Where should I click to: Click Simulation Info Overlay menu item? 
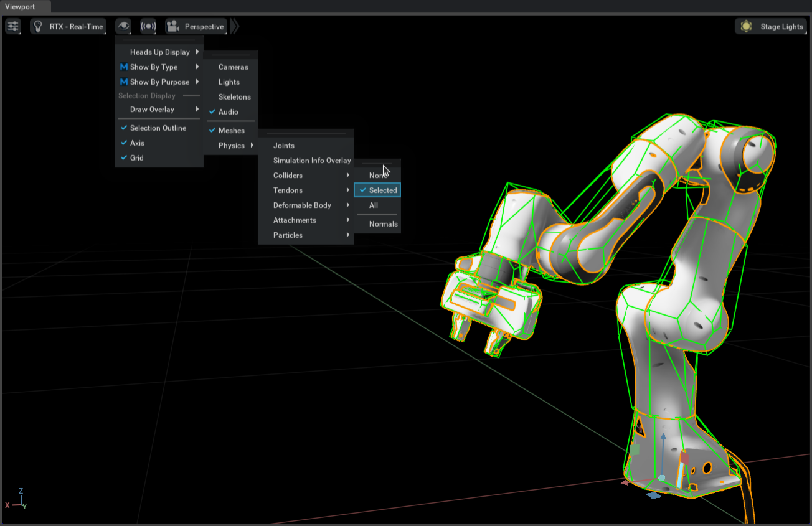[x=311, y=161]
